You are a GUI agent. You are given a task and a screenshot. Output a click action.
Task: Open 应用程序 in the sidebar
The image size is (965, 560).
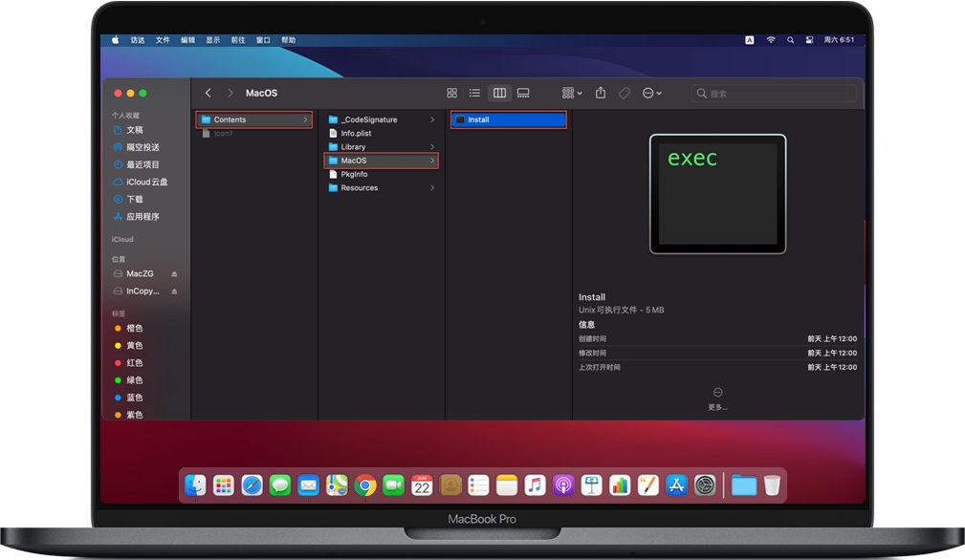click(143, 217)
